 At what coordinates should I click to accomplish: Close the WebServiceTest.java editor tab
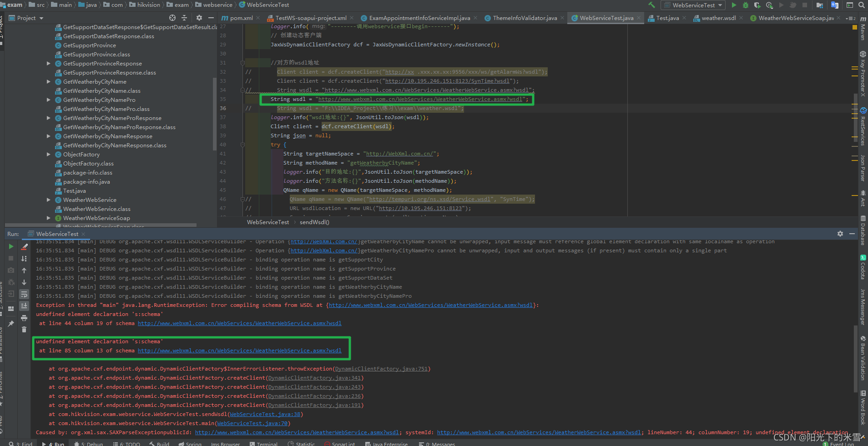pyautogui.click(x=639, y=18)
